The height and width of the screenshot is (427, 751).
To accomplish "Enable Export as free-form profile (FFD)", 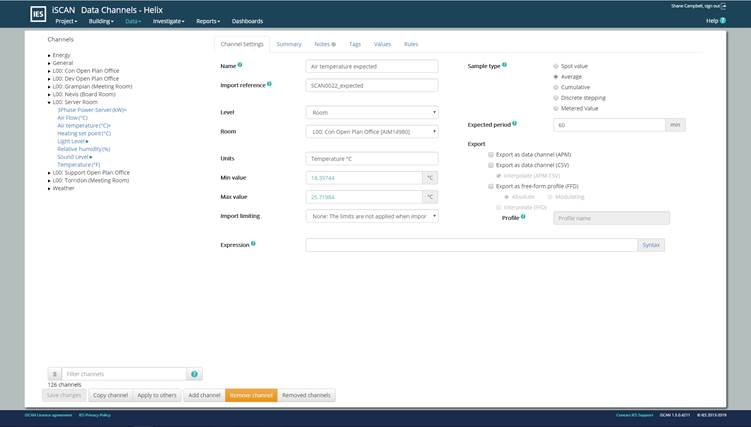I will pos(491,186).
